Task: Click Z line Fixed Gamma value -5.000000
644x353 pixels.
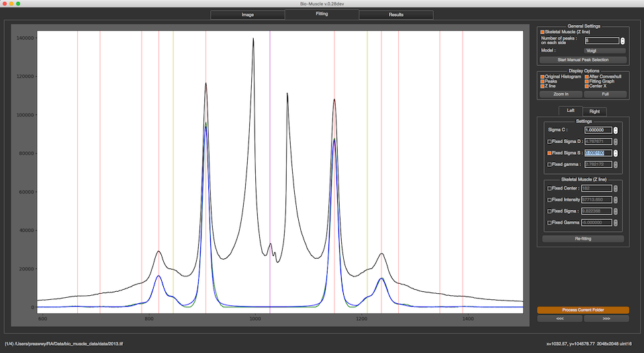Action: click(597, 223)
